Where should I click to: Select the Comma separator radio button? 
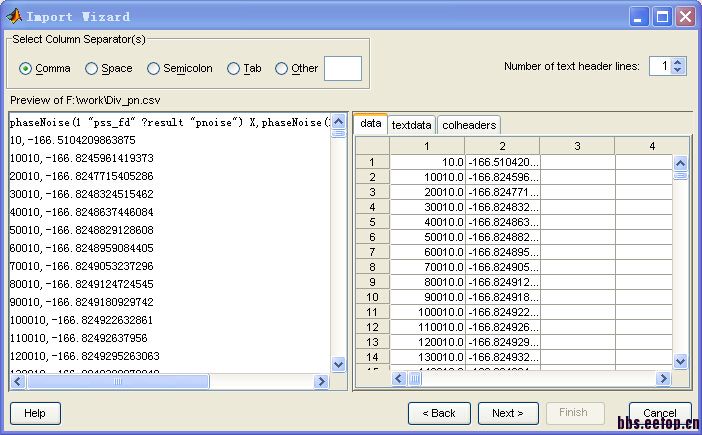pyautogui.click(x=27, y=69)
